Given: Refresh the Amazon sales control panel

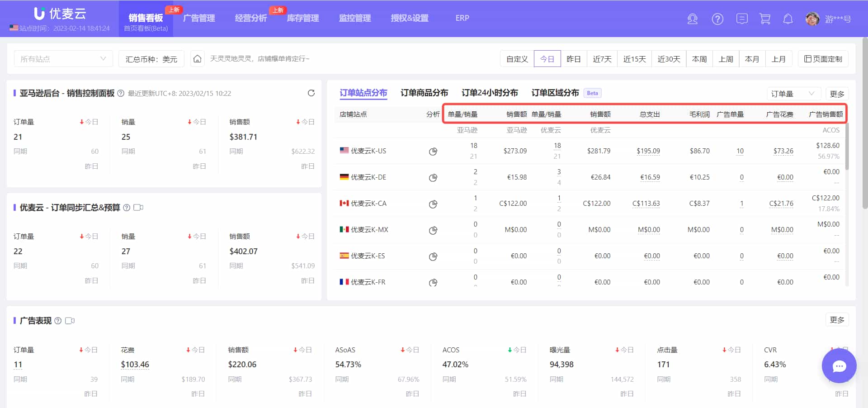Looking at the screenshot, I should [x=311, y=93].
